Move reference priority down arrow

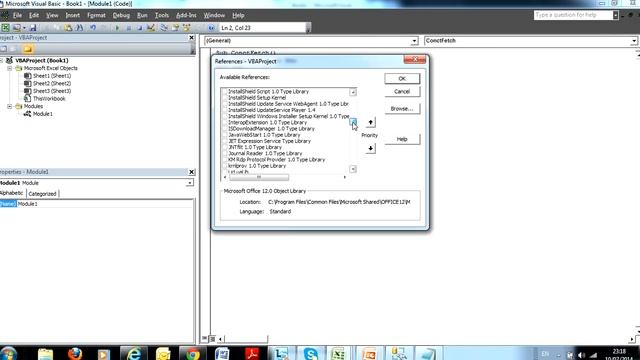pyautogui.click(x=370, y=148)
